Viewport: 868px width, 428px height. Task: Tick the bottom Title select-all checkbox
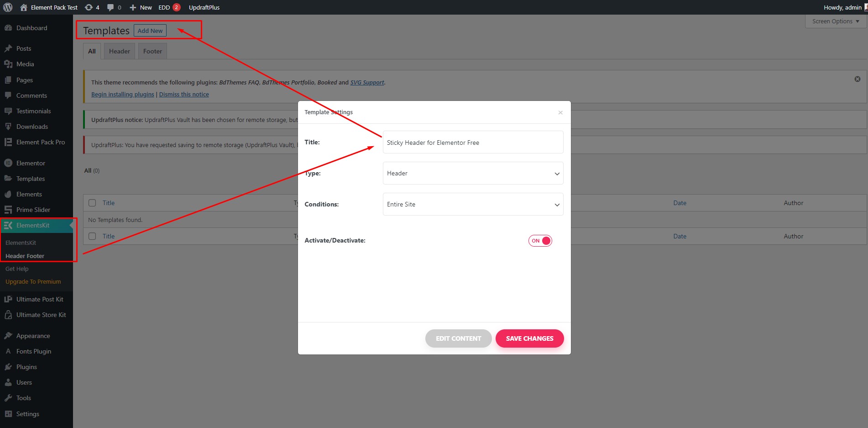pyautogui.click(x=92, y=236)
